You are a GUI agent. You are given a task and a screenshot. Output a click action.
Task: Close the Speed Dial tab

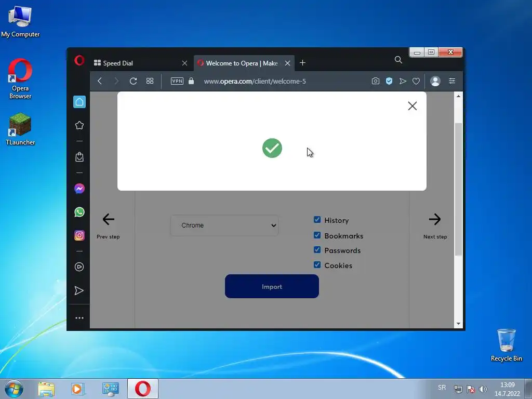[x=184, y=63]
